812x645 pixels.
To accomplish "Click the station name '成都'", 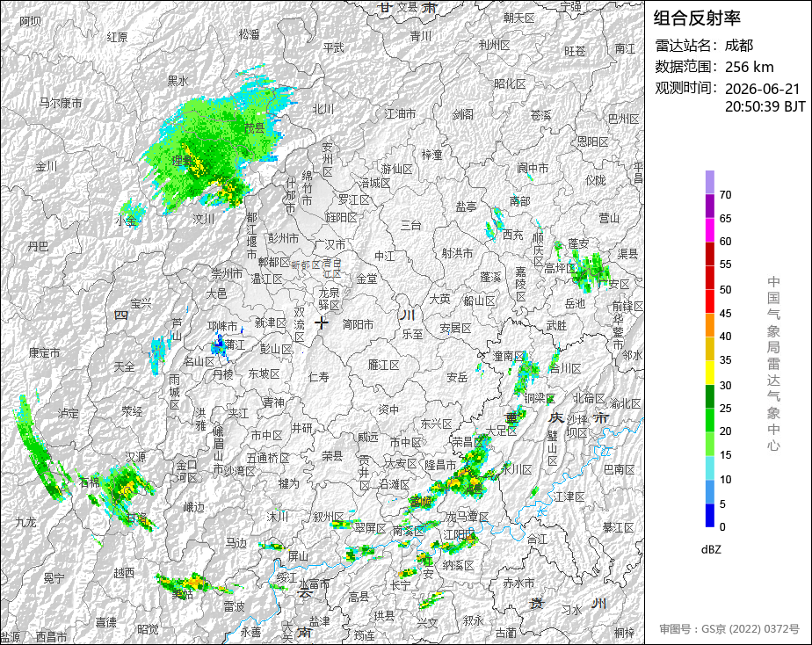I will click(x=739, y=46).
